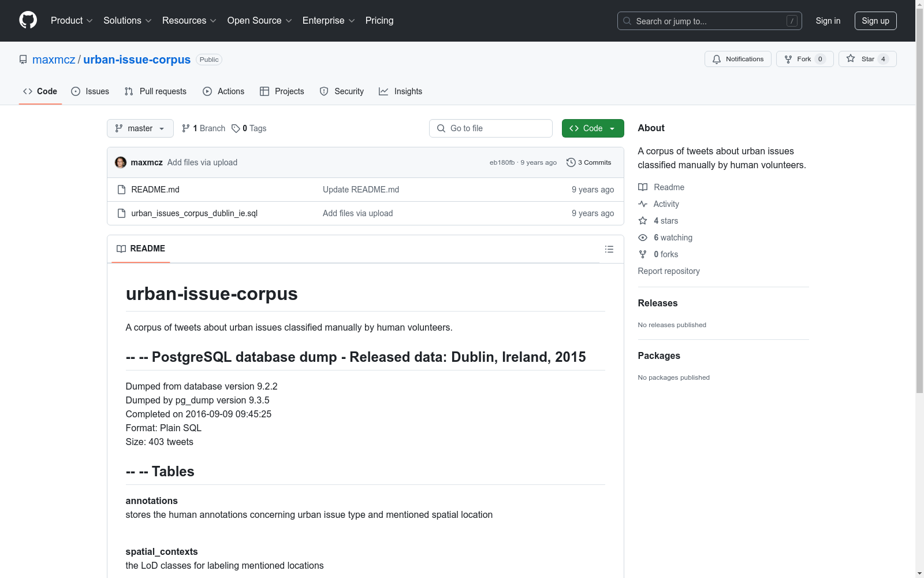Click the Sign up button

875,21
